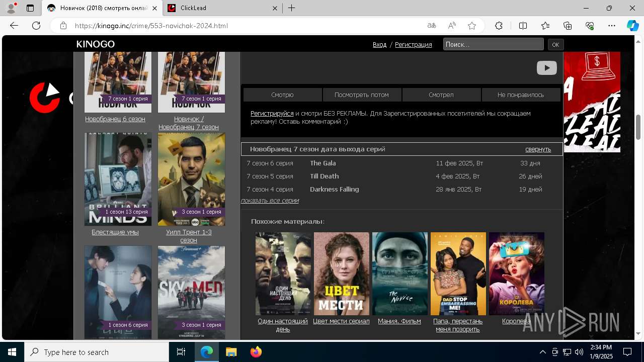Open the SkyMed poster thumbnail

pos(191,292)
